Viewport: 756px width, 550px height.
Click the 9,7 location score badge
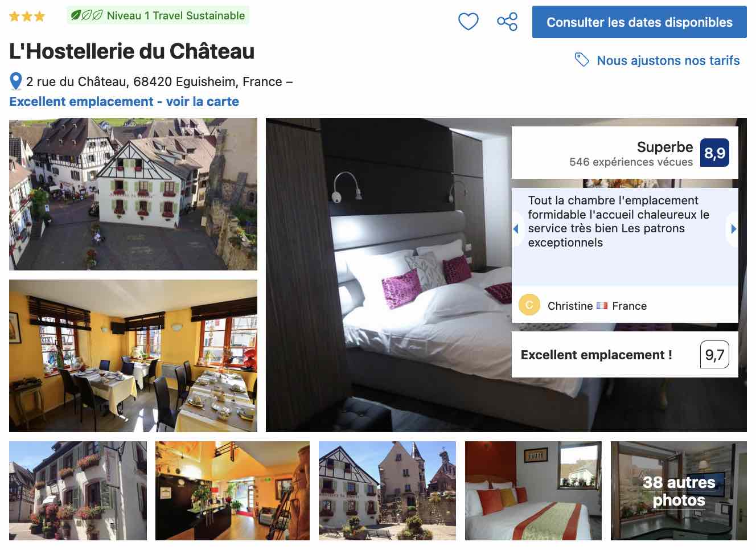[714, 355]
